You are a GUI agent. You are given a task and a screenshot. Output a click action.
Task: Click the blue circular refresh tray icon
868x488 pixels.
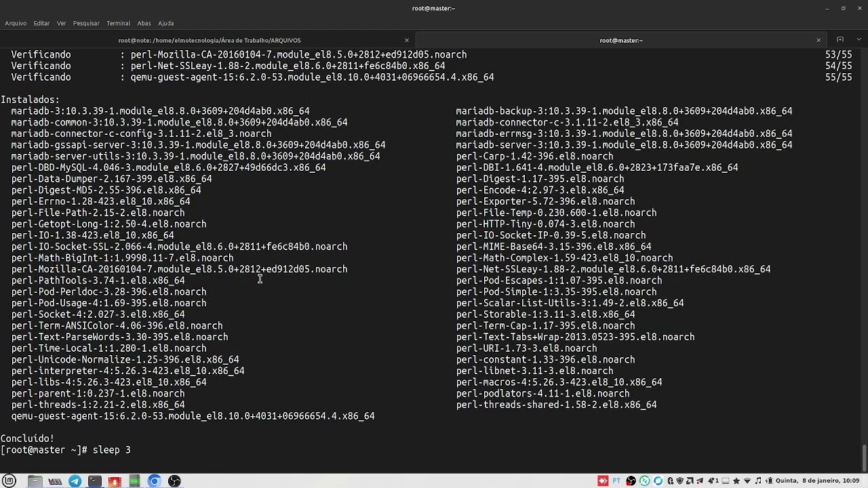658,481
